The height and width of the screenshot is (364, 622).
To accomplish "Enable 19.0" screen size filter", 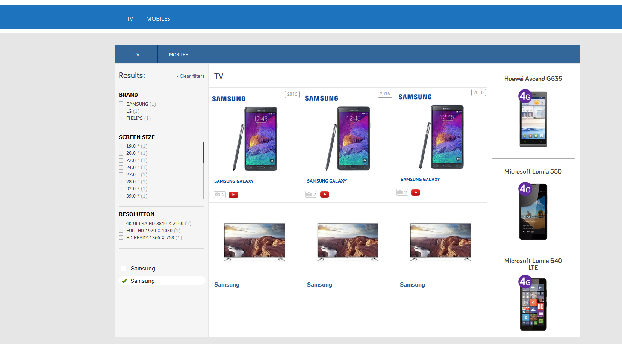I will 121,146.
